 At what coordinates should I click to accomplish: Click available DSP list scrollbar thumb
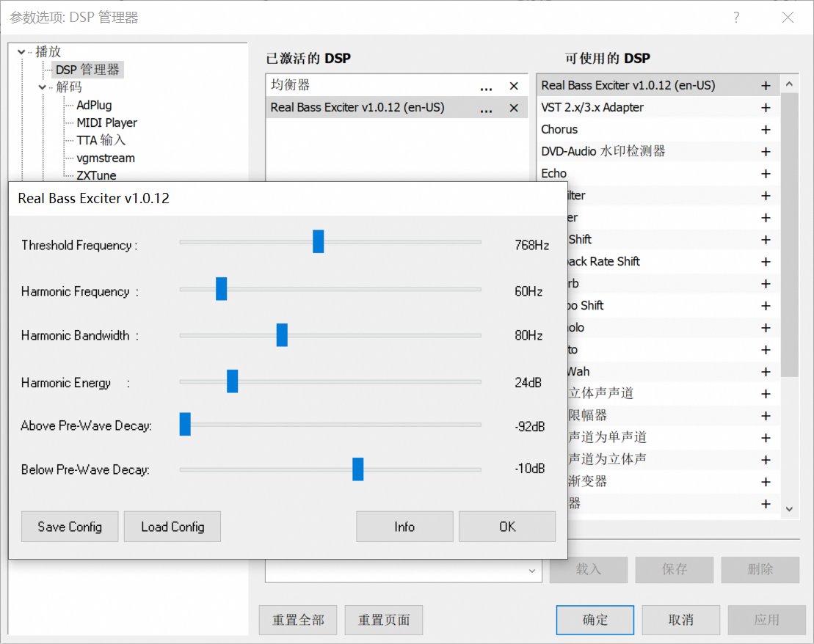pyautogui.click(x=790, y=235)
